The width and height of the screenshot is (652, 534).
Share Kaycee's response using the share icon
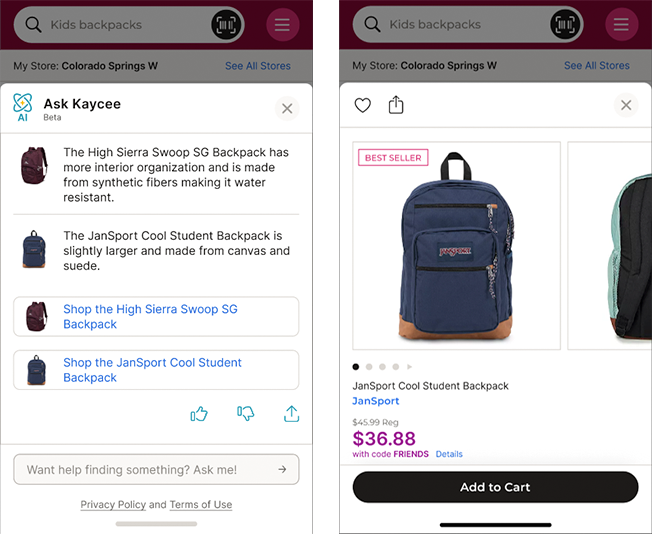point(292,413)
